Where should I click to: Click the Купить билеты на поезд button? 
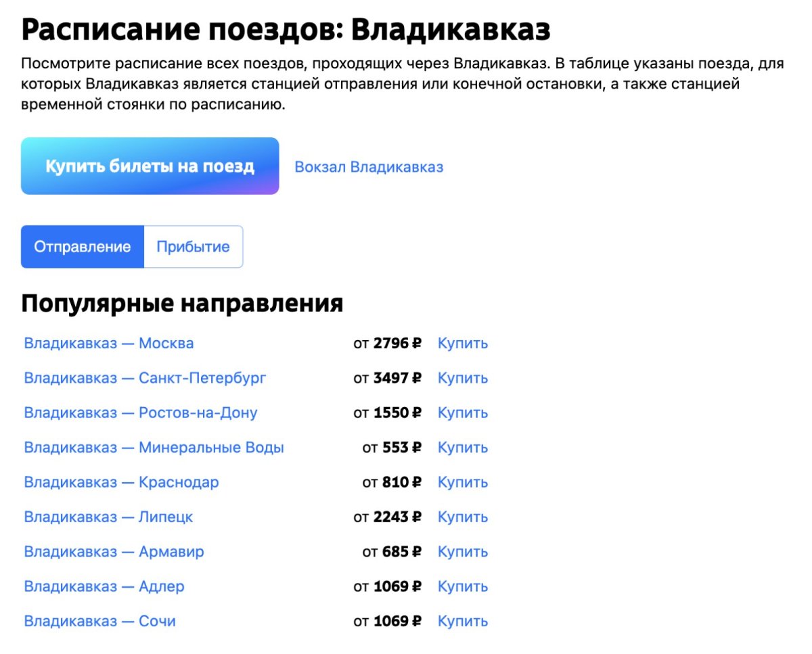pyautogui.click(x=149, y=166)
